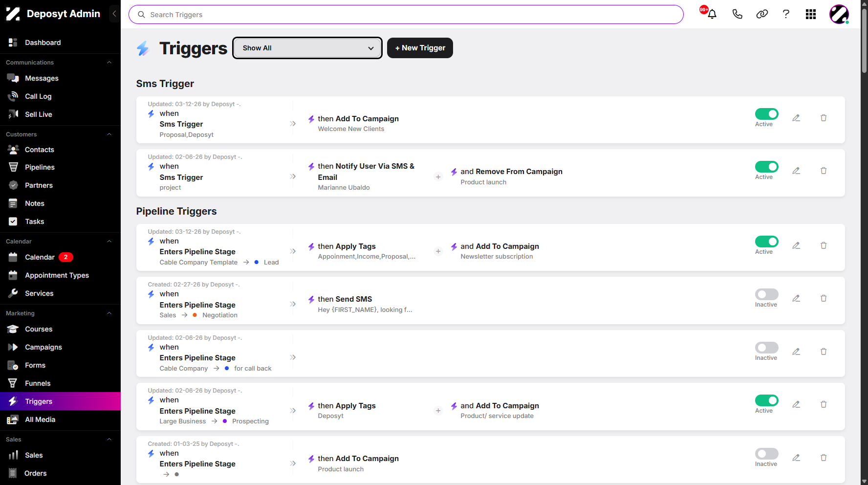Edit the Cable Company for call back trigger
The height and width of the screenshot is (485, 868).
click(796, 352)
